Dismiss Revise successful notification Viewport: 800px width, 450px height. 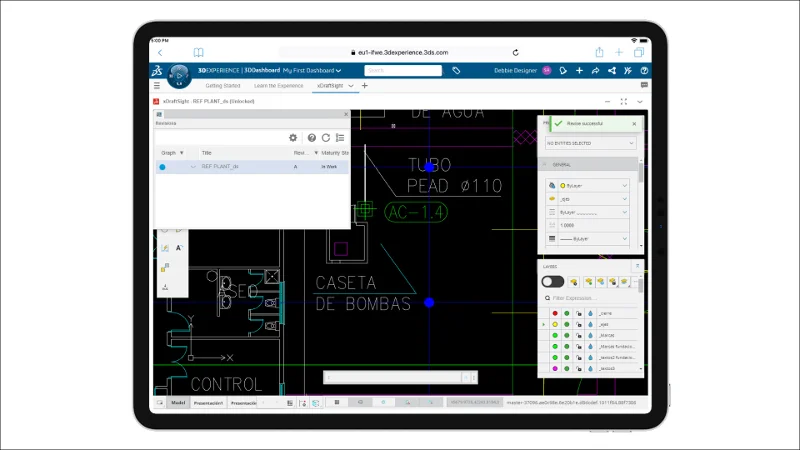(x=634, y=124)
